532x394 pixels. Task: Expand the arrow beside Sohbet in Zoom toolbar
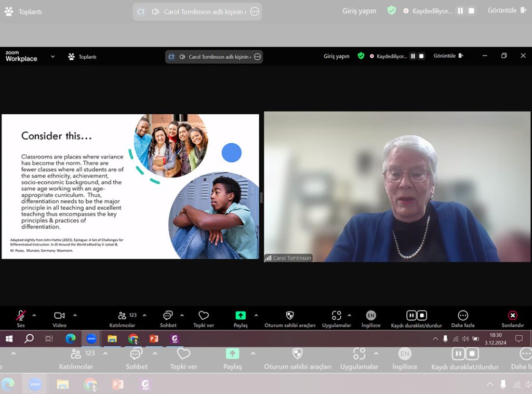(182, 315)
